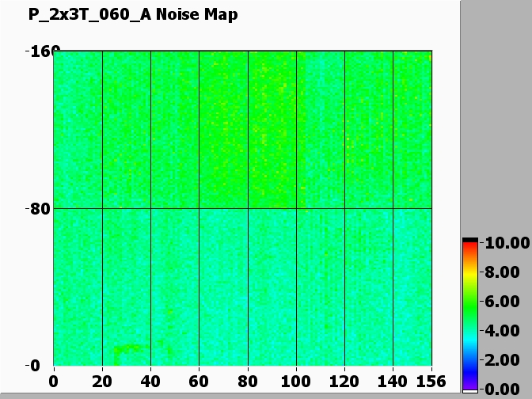Viewport: 532px width, 399px height.
Task: Click the x-axis tick label 20
Action: [102, 382]
